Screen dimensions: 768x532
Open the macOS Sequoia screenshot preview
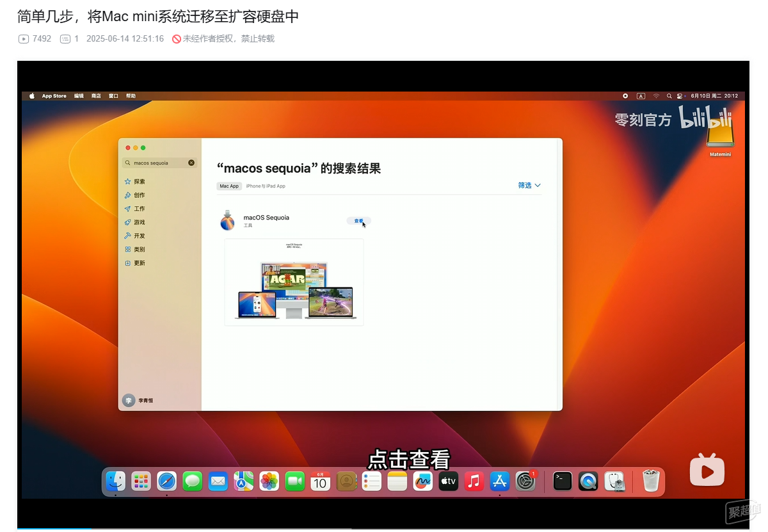coord(294,282)
